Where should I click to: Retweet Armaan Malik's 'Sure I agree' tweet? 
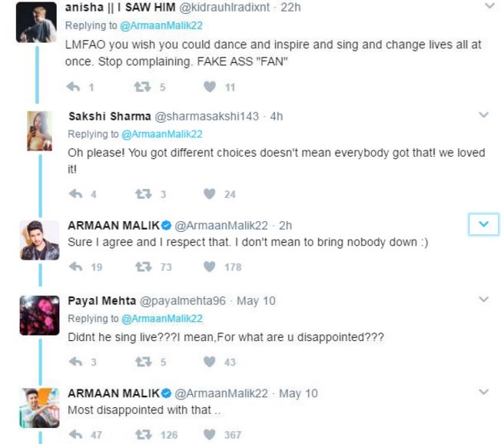pyautogui.click(x=144, y=267)
